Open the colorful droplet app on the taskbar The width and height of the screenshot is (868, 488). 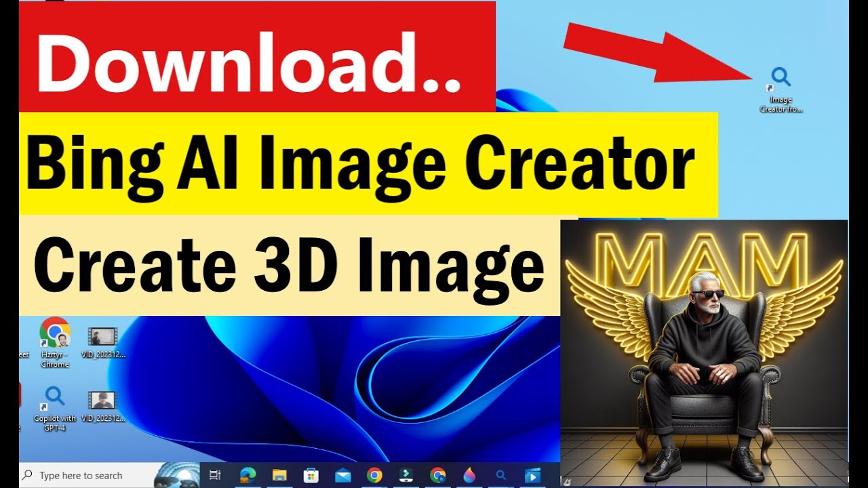[469, 475]
